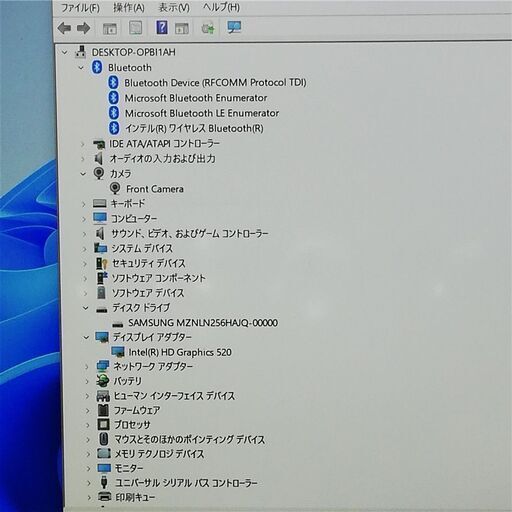Image resolution: width=512 pixels, height=512 pixels.
Task: Collapse the カメラ category
Action: point(83,174)
